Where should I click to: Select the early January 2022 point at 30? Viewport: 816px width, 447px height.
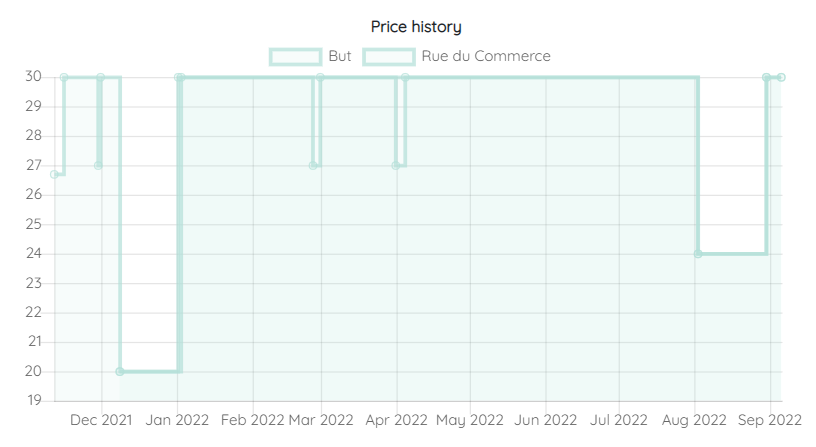(179, 78)
